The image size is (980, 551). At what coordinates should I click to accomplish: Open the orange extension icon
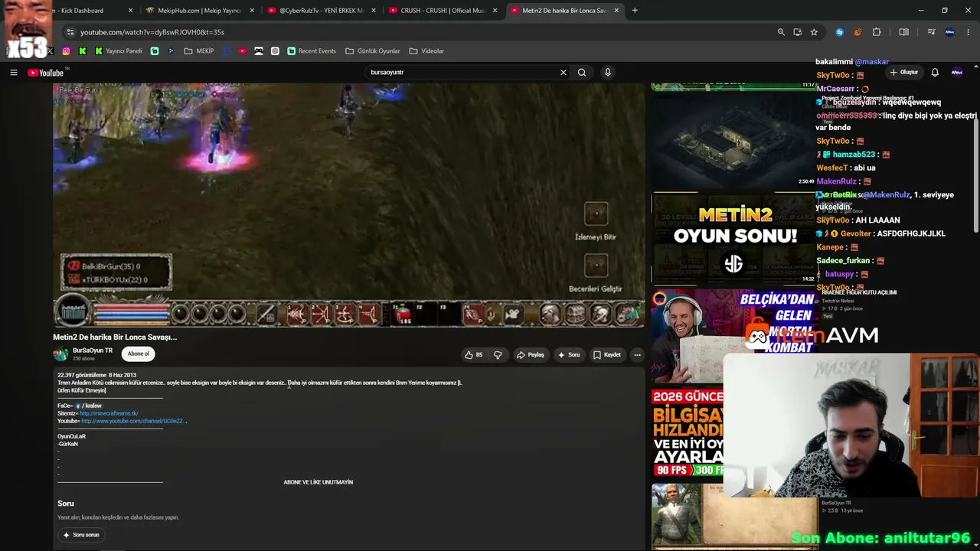click(857, 32)
